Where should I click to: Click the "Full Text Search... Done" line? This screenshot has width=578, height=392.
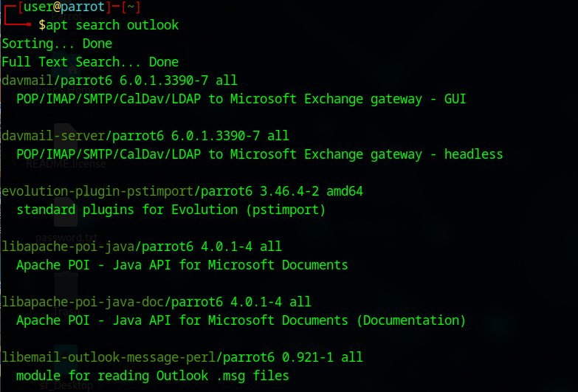90,62
